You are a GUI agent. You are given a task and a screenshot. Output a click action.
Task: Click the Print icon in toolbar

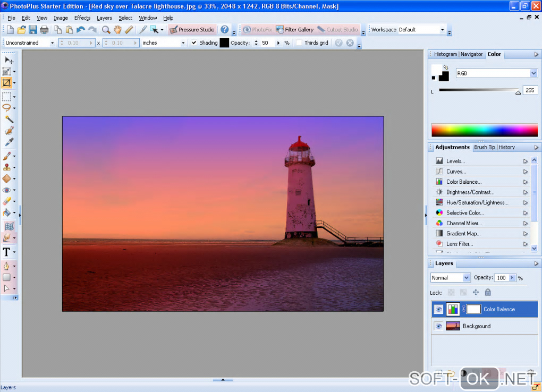click(x=44, y=30)
